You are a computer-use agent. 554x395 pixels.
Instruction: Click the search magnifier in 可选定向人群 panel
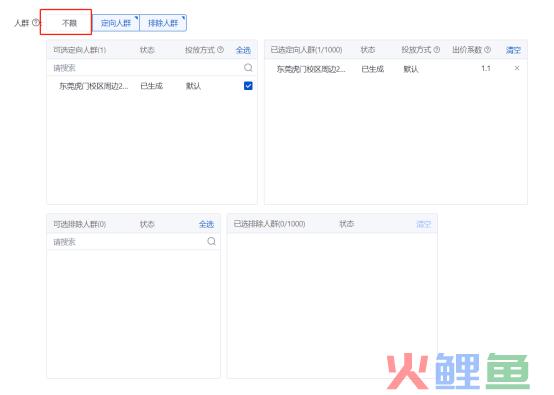(248, 67)
